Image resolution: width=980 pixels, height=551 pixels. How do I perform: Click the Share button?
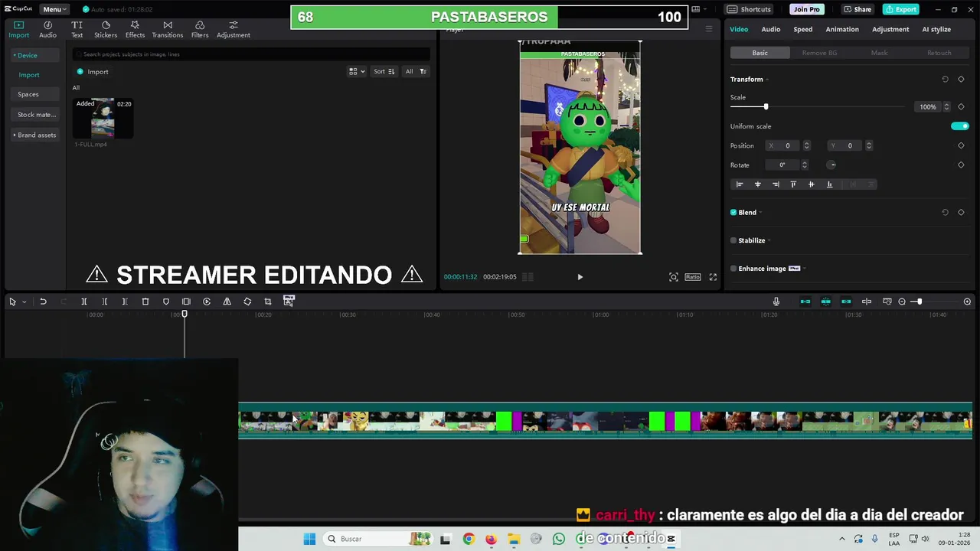tap(857, 9)
